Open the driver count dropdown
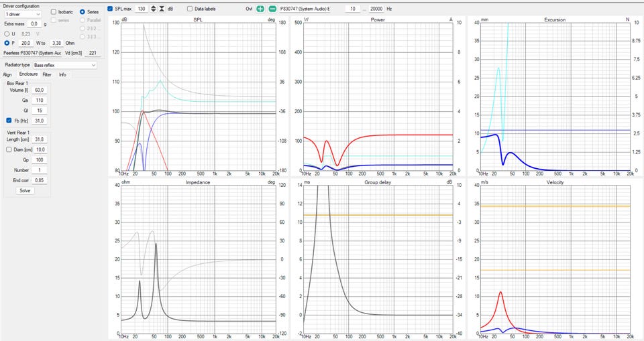Image resolution: width=644 pixels, height=341 pixels. pyautogui.click(x=23, y=13)
